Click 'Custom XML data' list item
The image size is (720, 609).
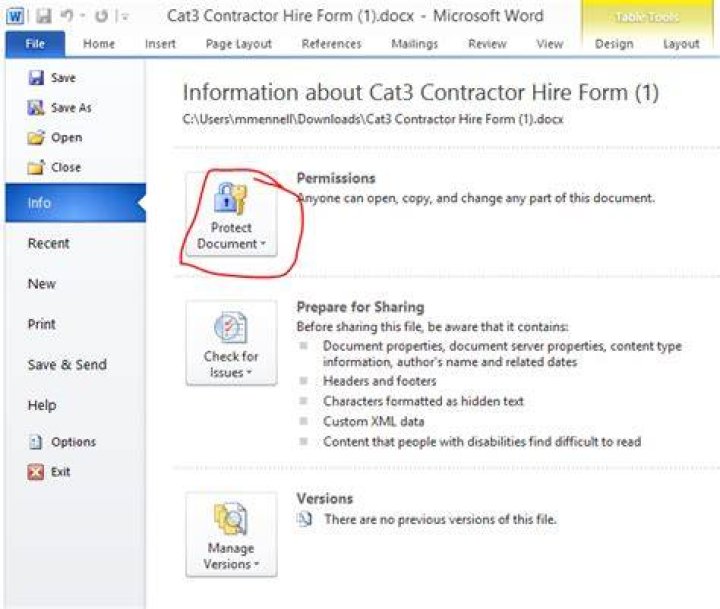pyautogui.click(x=374, y=421)
